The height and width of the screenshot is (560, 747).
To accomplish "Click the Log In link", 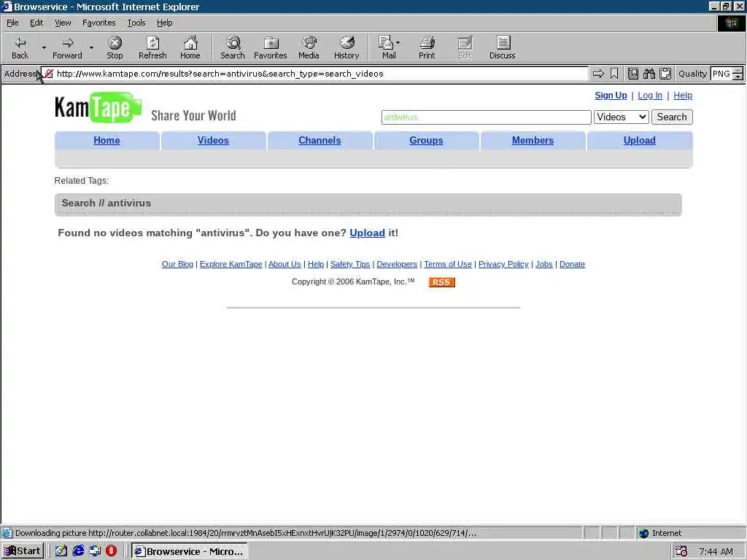I will pos(650,96).
